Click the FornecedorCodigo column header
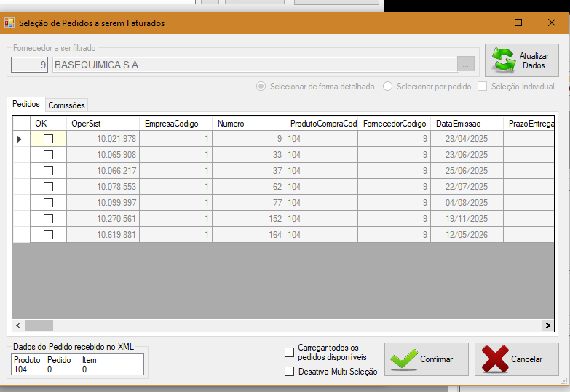Viewport: 570px width, 392px height. pyautogui.click(x=394, y=124)
